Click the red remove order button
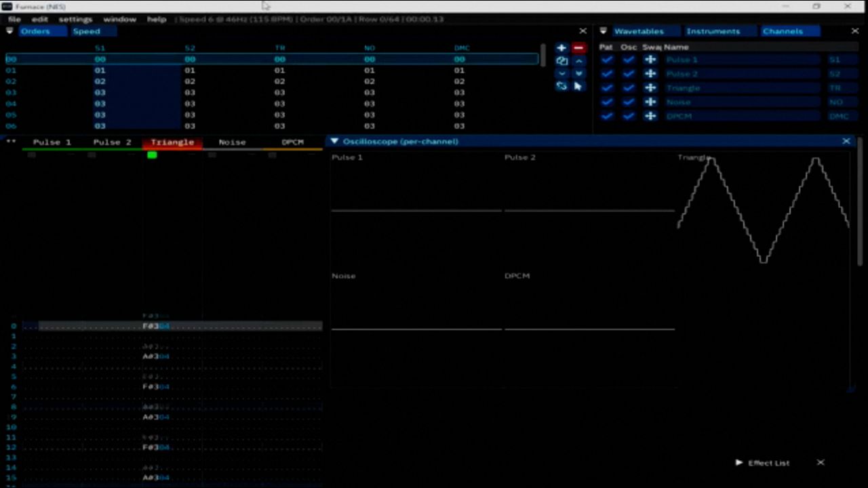Viewport: 868px width, 488px height. [578, 48]
